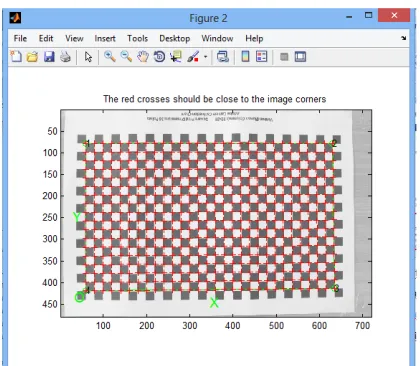Maximize the Figure 2 window
This screenshot has height=366, width=420.
[x=368, y=15]
